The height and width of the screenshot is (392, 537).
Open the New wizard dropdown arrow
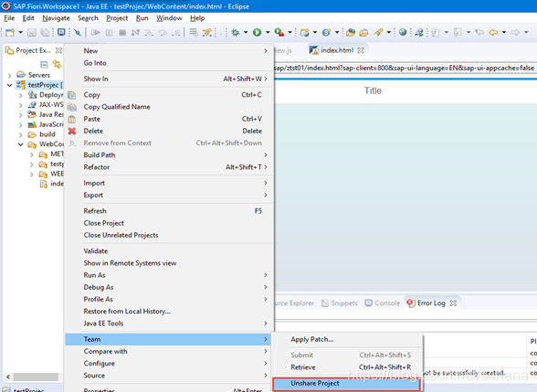point(20,33)
